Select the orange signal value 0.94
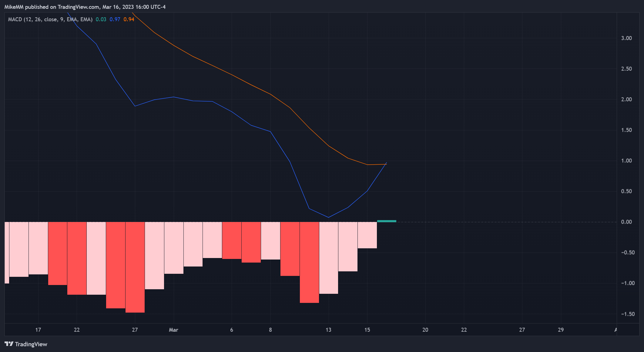This screenshot has height=352, width=644. [x=129, y=19]
